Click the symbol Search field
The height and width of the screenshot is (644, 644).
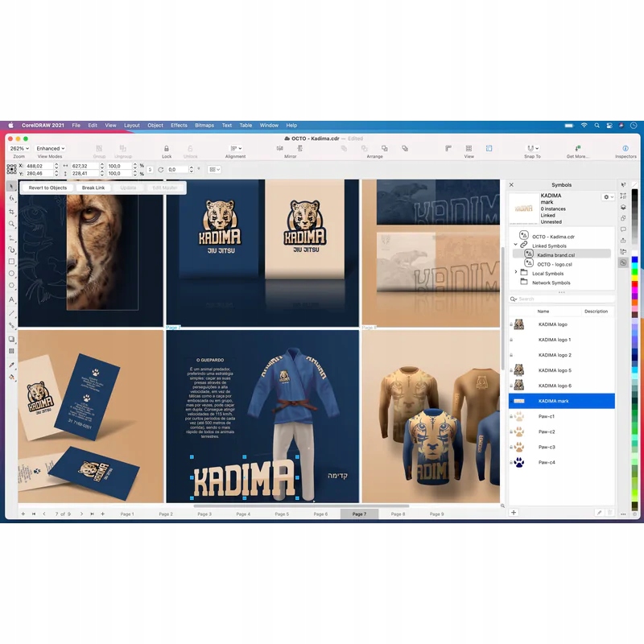tap(562, 299)
